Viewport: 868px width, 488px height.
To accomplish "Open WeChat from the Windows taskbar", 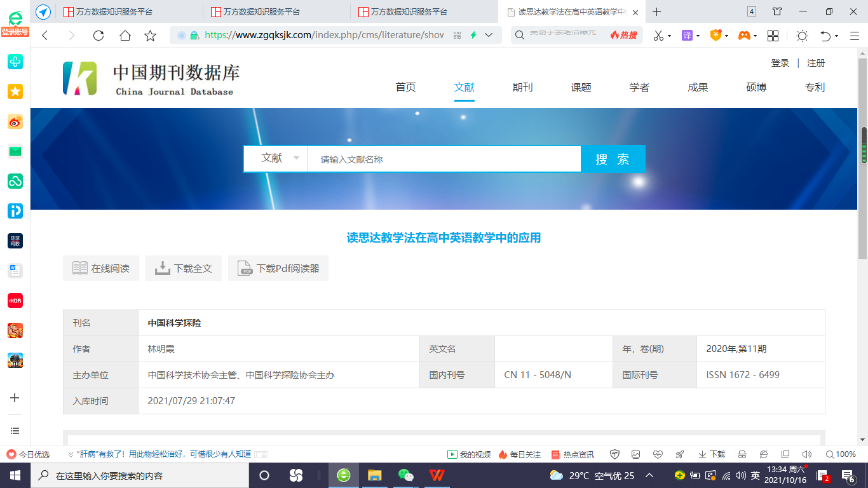I will tap(405, 475).
